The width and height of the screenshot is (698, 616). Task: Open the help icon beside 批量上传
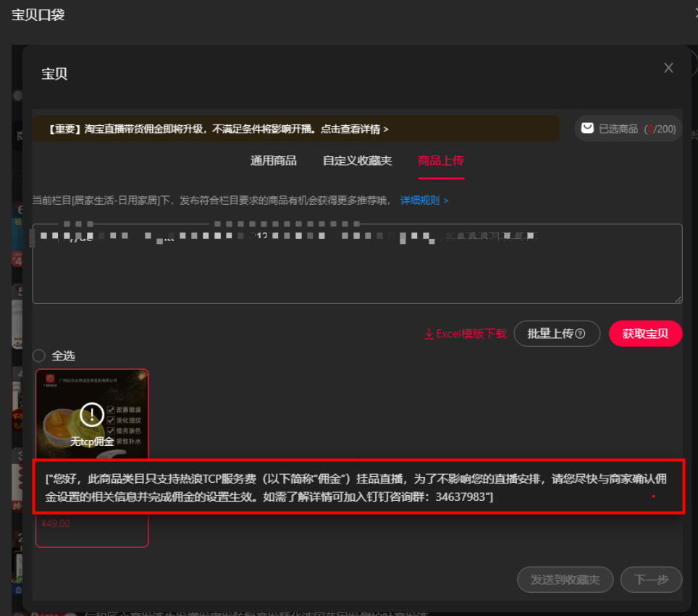580,334
